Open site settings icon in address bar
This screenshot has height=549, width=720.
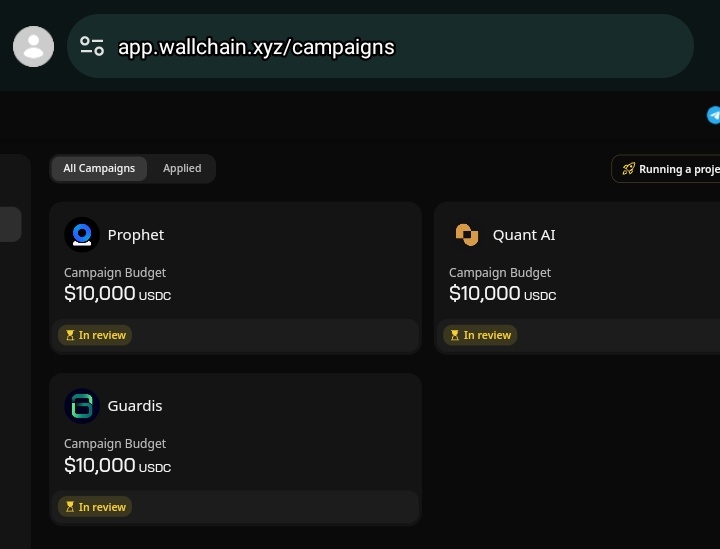tap(92, 46)
